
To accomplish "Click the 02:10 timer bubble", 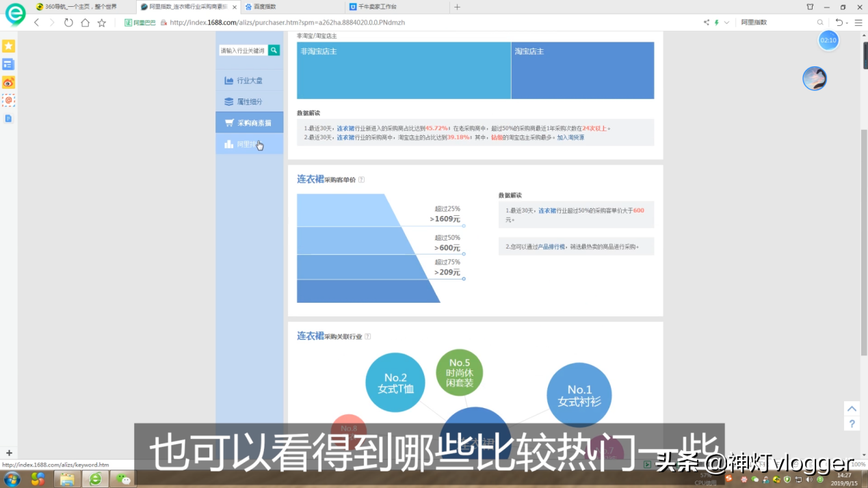I will coord(828,40).
